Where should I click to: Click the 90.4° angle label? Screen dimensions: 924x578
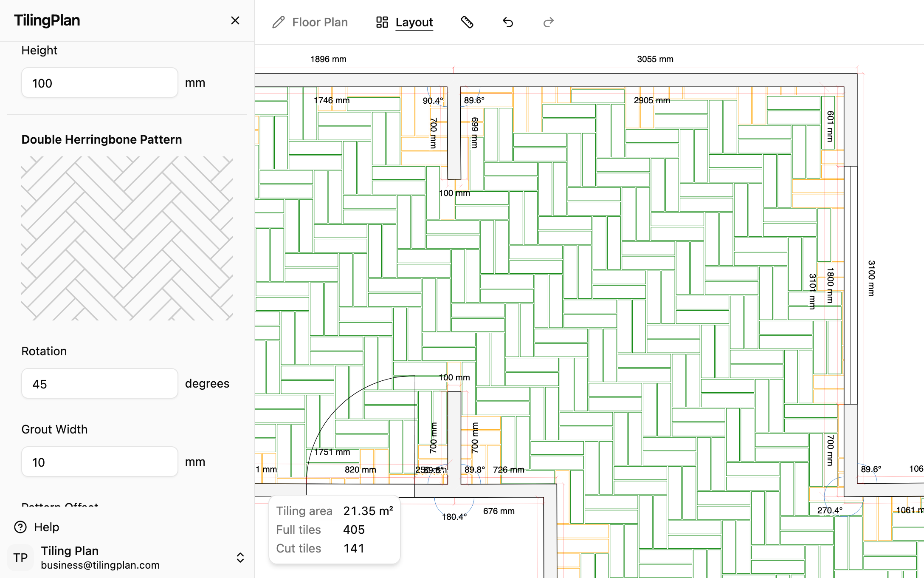coord(433,101)
